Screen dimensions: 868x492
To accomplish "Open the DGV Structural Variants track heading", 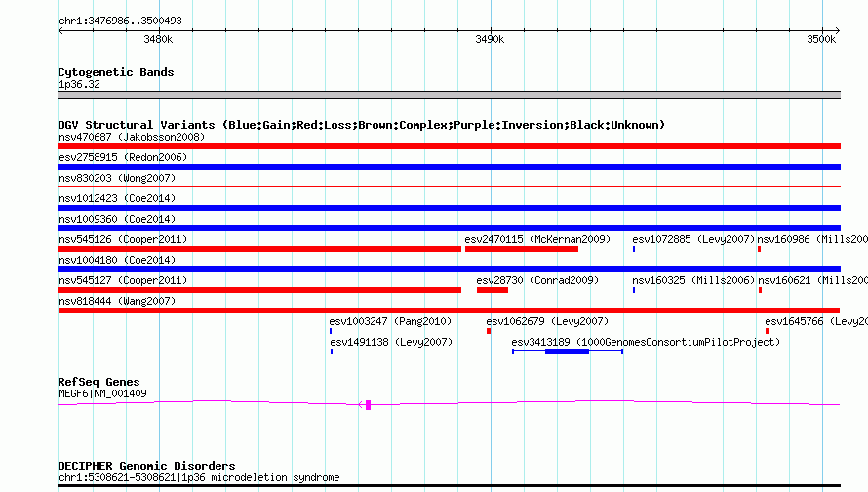I will pos(362,125).
